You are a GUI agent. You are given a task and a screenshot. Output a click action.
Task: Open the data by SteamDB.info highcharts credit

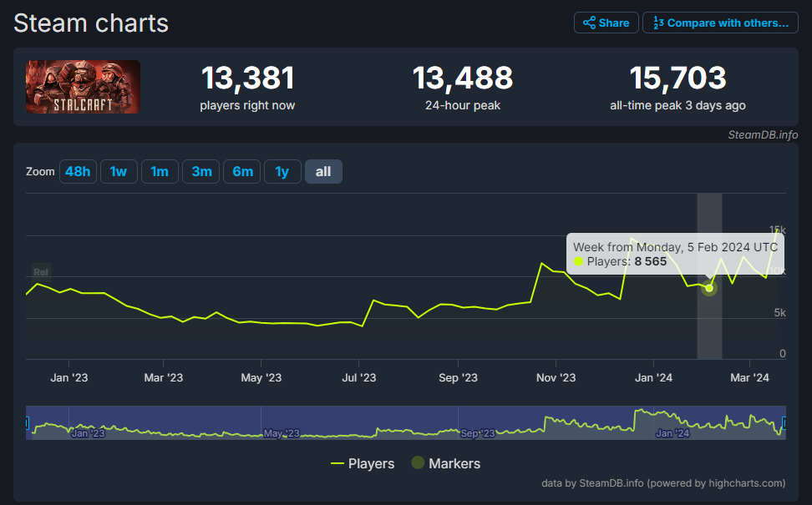pyautogui.click(x=663, y=483)
